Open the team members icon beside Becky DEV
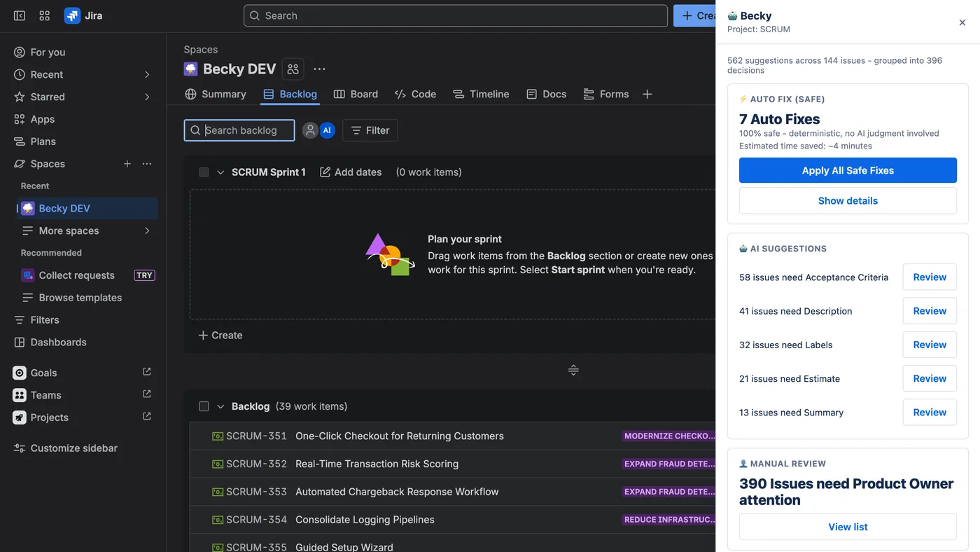 [293, 69]
